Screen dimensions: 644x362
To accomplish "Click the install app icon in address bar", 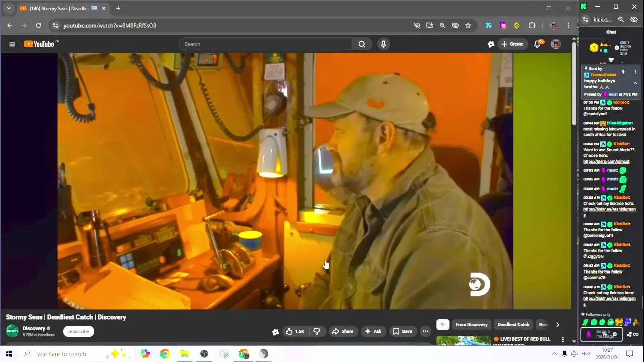I will [x=430, y=25].
